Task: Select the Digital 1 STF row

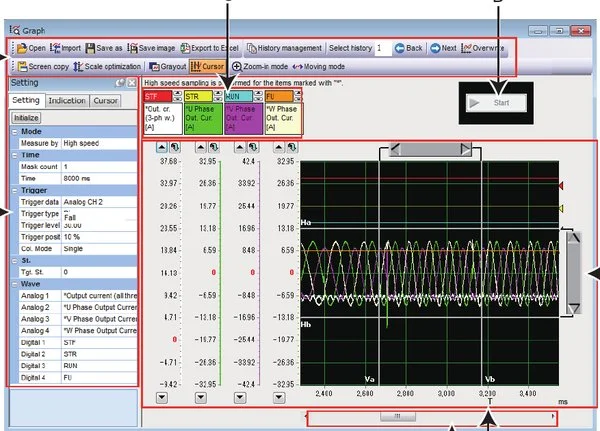Action: click(x=78, y=343)
